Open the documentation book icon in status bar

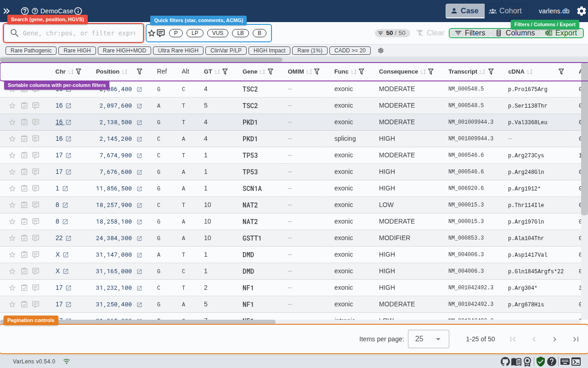pos(516,362)
